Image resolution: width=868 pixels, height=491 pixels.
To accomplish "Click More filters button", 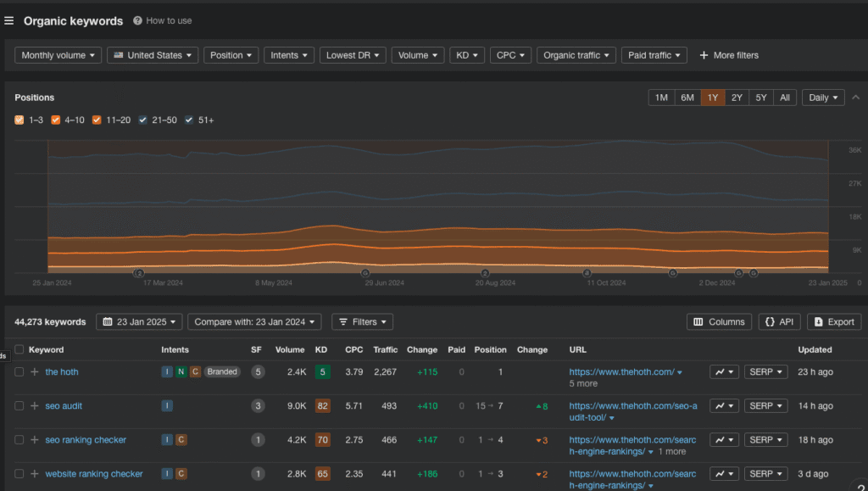I will coord(728,55).
